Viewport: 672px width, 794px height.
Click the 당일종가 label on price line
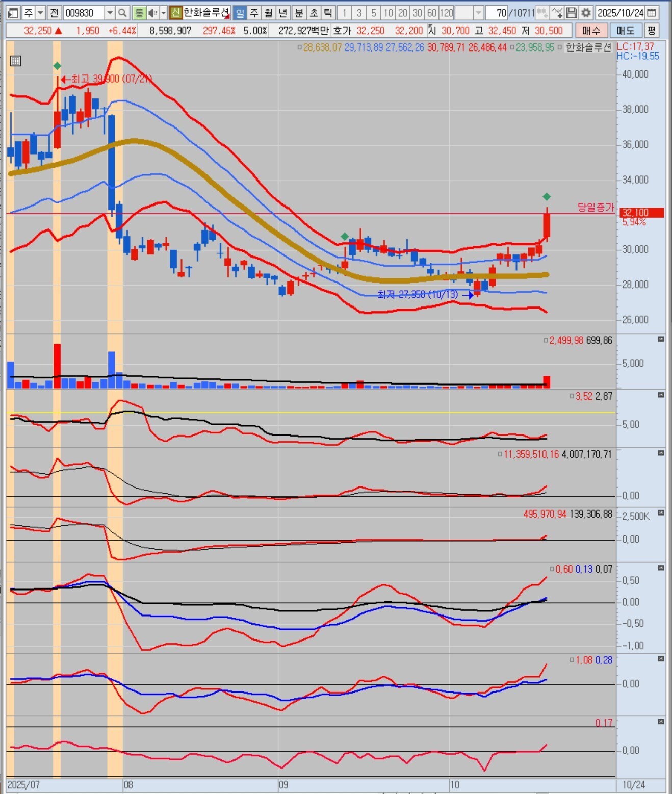point(596,207)
